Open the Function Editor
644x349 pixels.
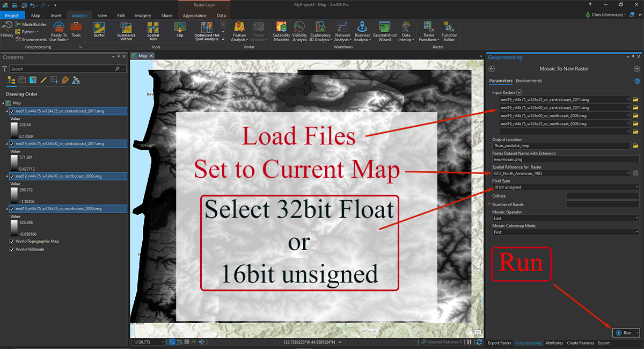pyautogui.click(x=449, y=31)
